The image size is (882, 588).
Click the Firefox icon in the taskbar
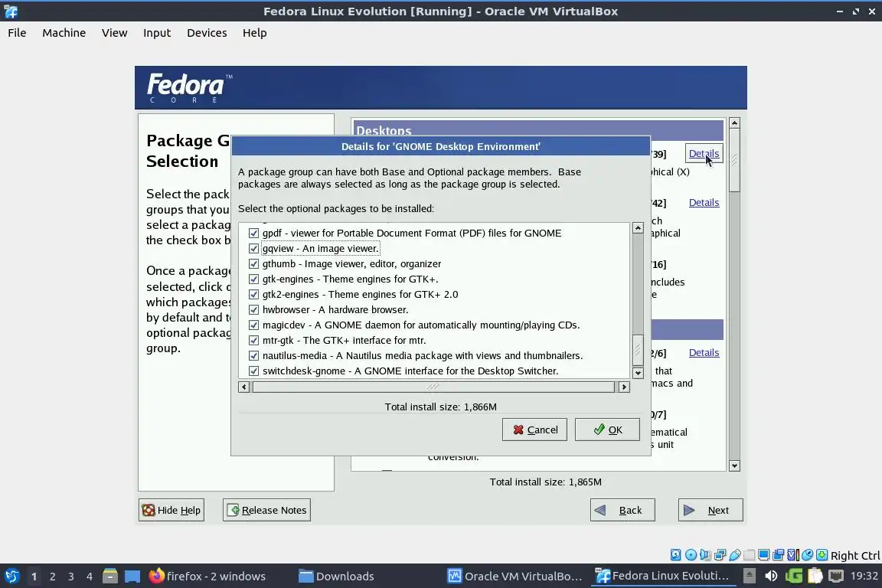[x=156, y=576]
